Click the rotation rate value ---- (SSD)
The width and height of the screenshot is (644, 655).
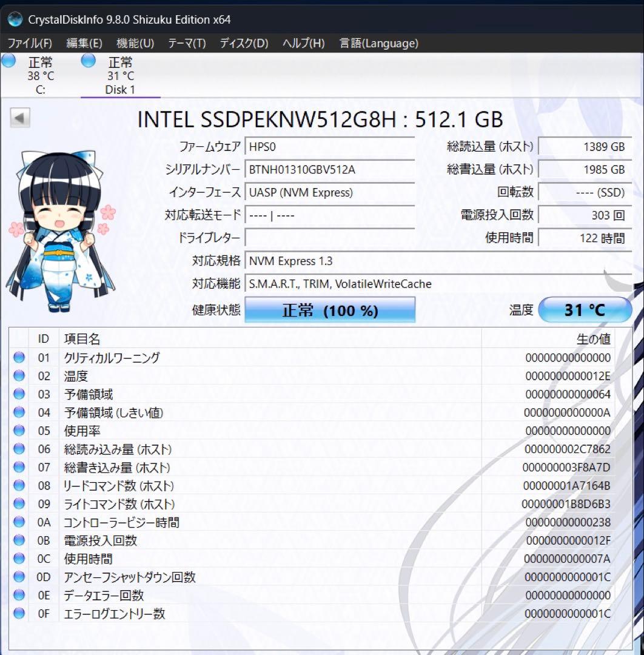(585, 193)
